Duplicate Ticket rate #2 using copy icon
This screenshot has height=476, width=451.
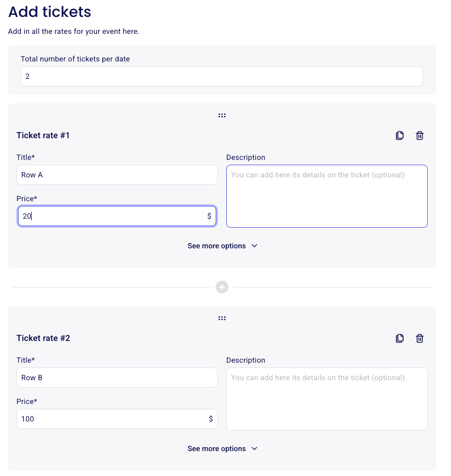pyautogui.click(x=400, y=338)
